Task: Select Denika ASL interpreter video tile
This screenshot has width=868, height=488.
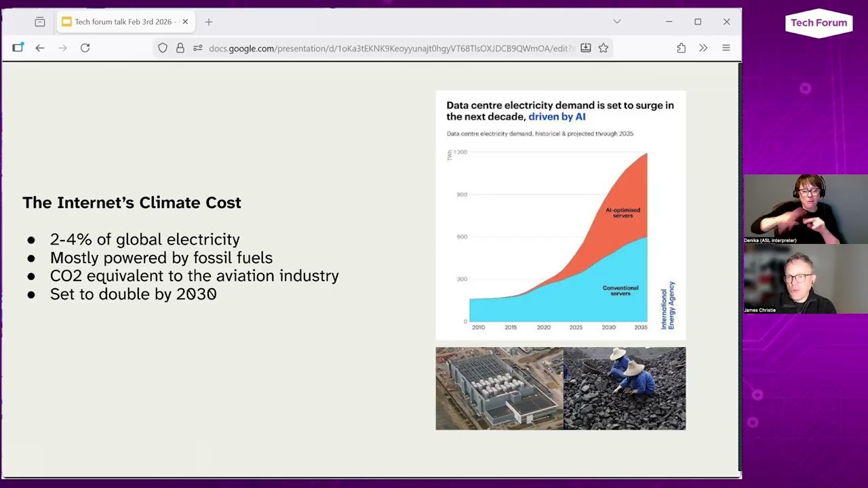Action: point(806,209)
